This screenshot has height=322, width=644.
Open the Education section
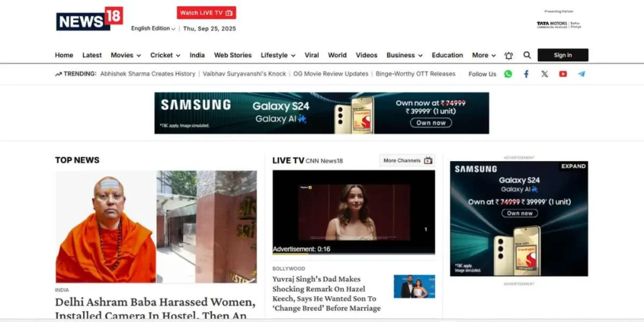click(447, 55)
